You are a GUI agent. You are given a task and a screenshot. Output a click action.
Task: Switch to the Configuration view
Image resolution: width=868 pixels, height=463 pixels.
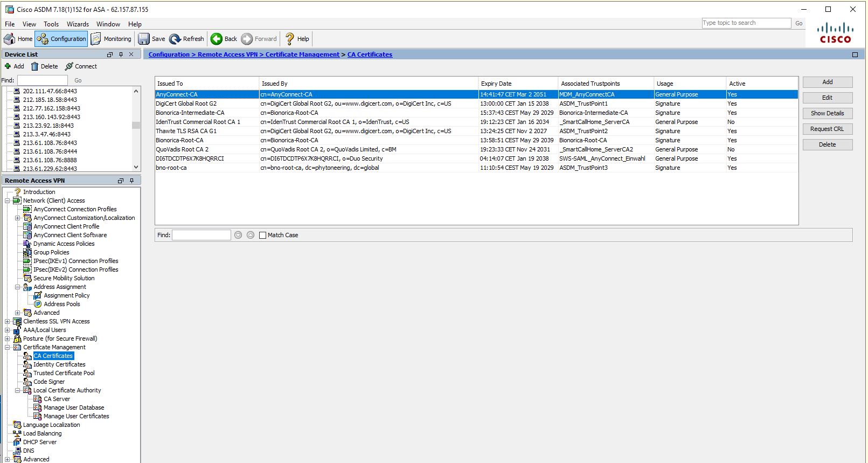(61, 39)
